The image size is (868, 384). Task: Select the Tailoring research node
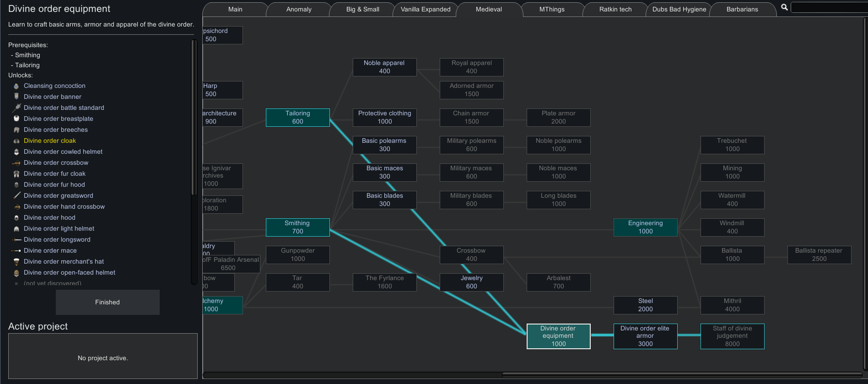coord(298,118)
